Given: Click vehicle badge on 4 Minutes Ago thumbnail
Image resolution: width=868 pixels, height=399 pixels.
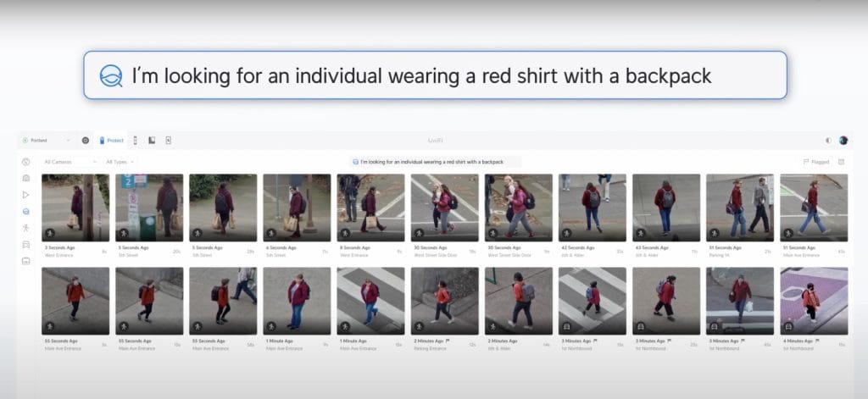Looking at the screenshot, I should pos(788,326).
